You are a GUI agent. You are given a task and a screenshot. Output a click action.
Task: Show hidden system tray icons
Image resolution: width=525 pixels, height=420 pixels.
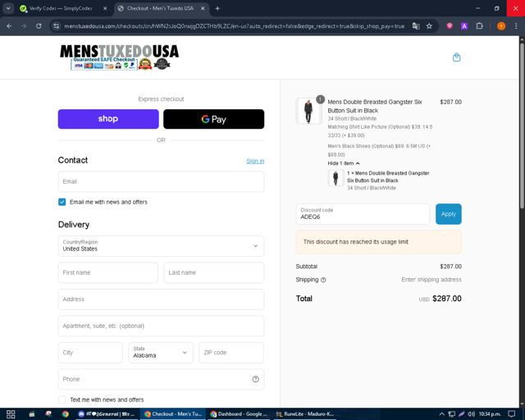coord(441,414)
